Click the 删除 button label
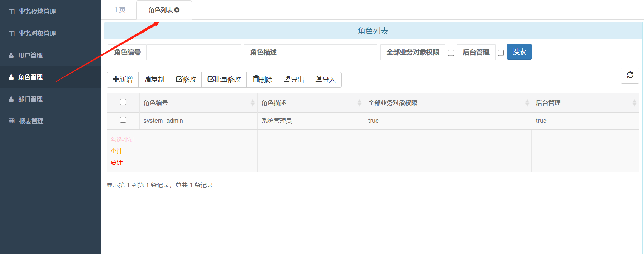This screenshot has height=254, width=644. [266, 80]
